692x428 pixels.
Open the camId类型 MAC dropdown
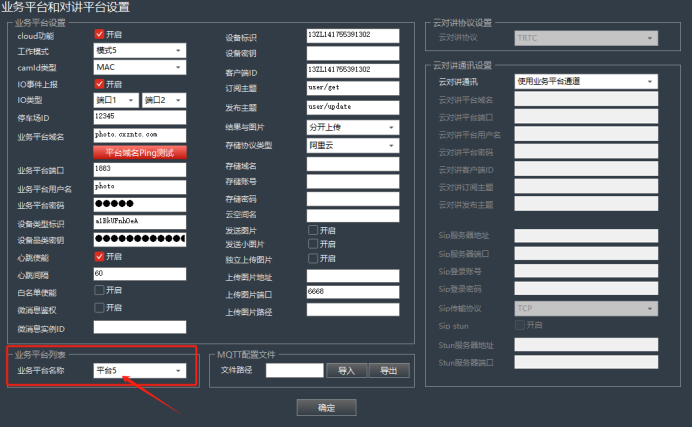point(140,68)
